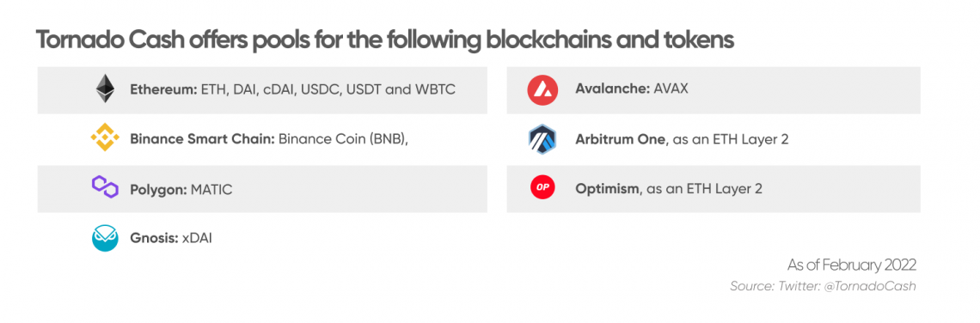Click the @TornadoCash Twitter source link
The image size is (980, 323).
tap(875, 286)
